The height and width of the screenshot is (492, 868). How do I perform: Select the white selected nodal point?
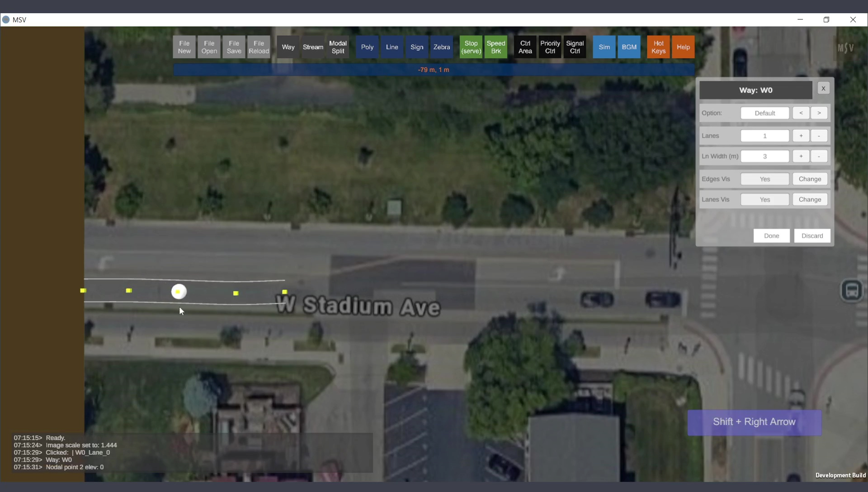coord(179,292)
